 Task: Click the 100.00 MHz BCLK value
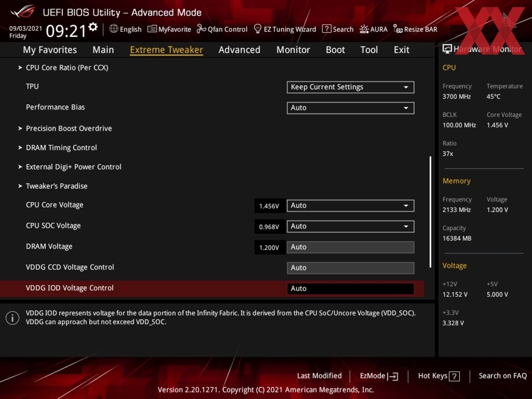point(459,125)
